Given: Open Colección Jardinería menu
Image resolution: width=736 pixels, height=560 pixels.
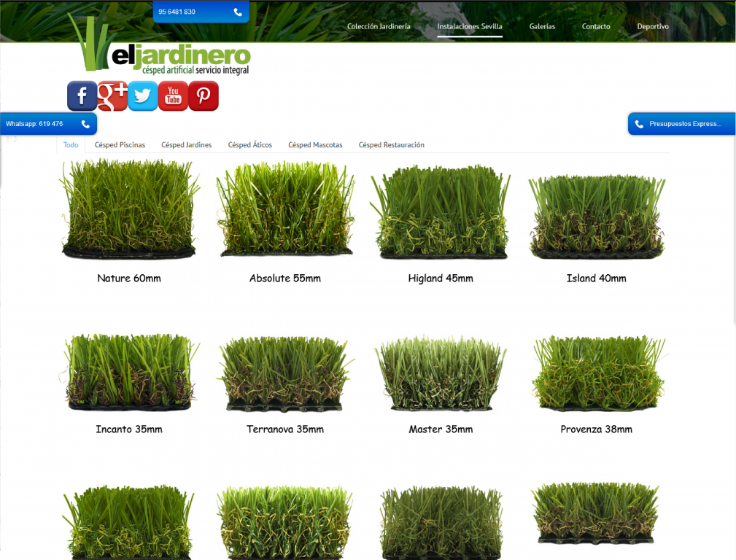Looking at the screenshot, I should [379, 26].
